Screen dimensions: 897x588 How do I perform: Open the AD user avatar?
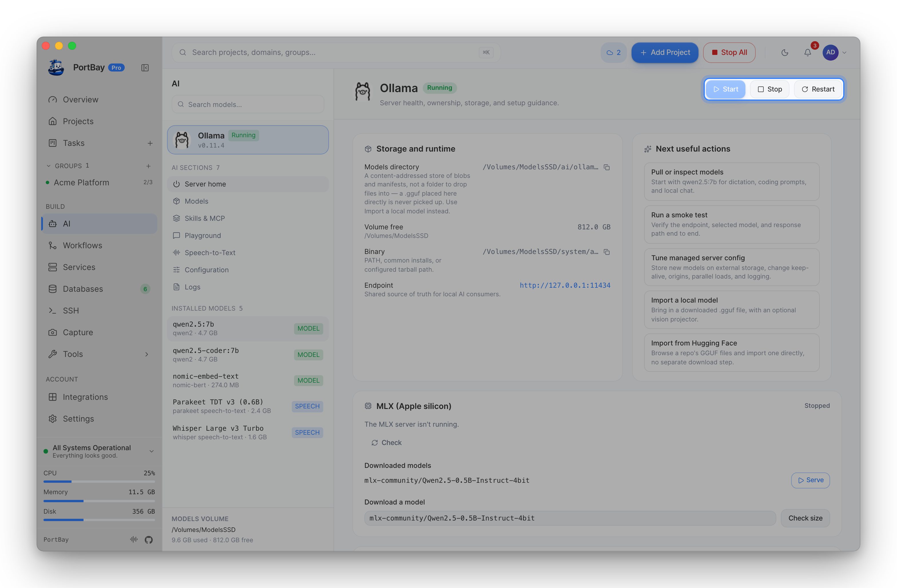click(x=830, y=52)
